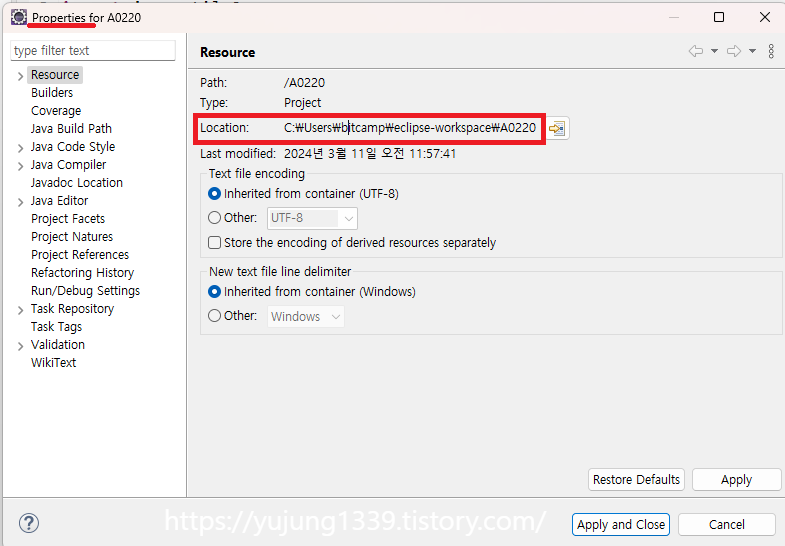Screen dimensions: 785x546
Task: Click the Project type value
Action: [302, 103]
